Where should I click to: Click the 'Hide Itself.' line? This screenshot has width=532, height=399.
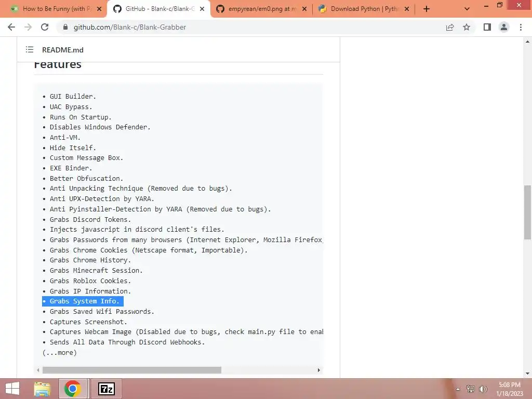tap(73, 148)
